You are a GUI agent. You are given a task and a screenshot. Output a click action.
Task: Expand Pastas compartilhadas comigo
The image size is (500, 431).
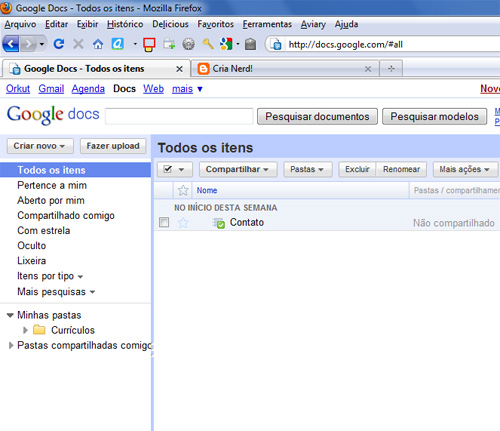pos(11,345)
